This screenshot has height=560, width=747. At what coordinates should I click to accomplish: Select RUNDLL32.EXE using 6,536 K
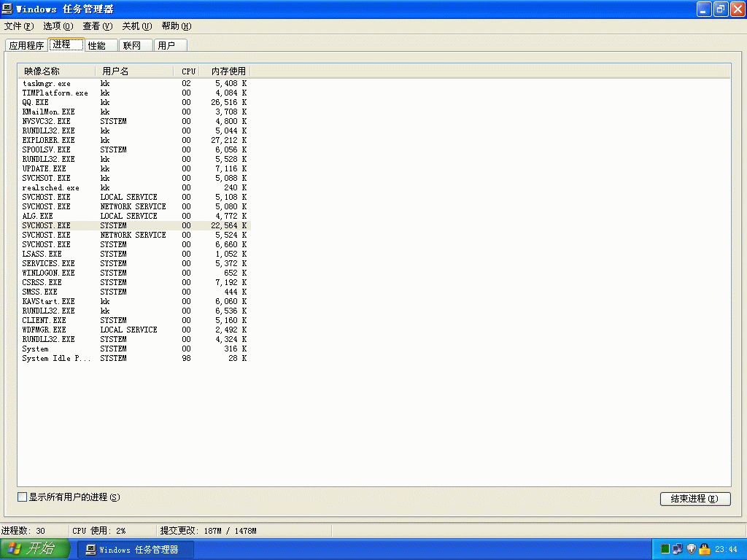[134, 311]
